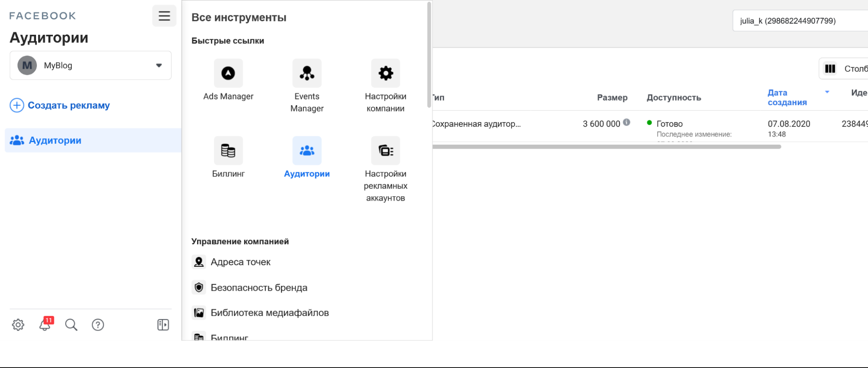Click the Создать рекламу link
This screenshot has width=868, height=368.
[69, 105]
